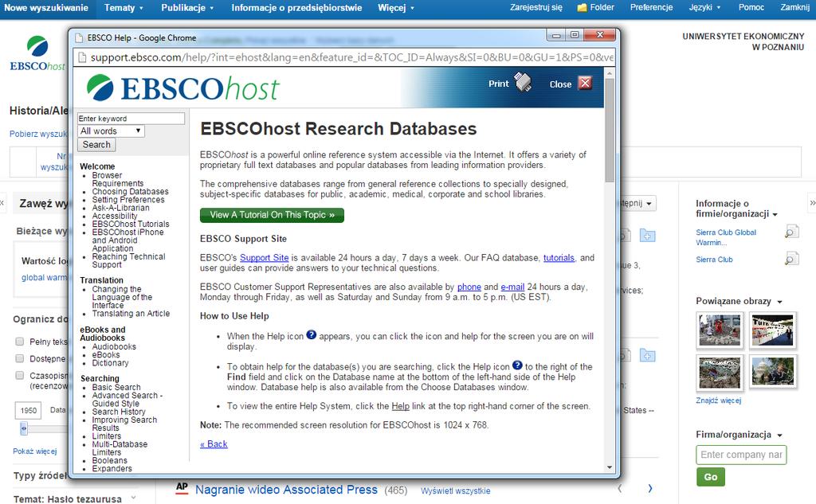Open Folder in the top toolbar

(x=596, y=7)
